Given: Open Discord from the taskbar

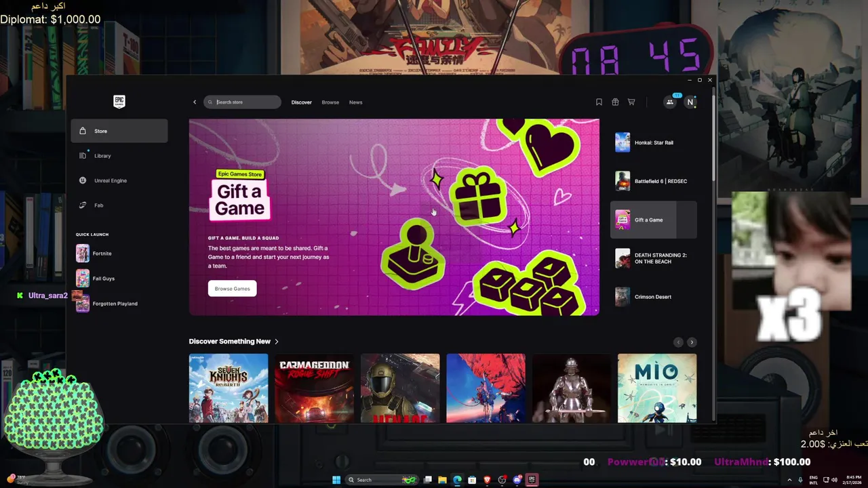Looking at the screenshot, I should (x=517, y=480).
